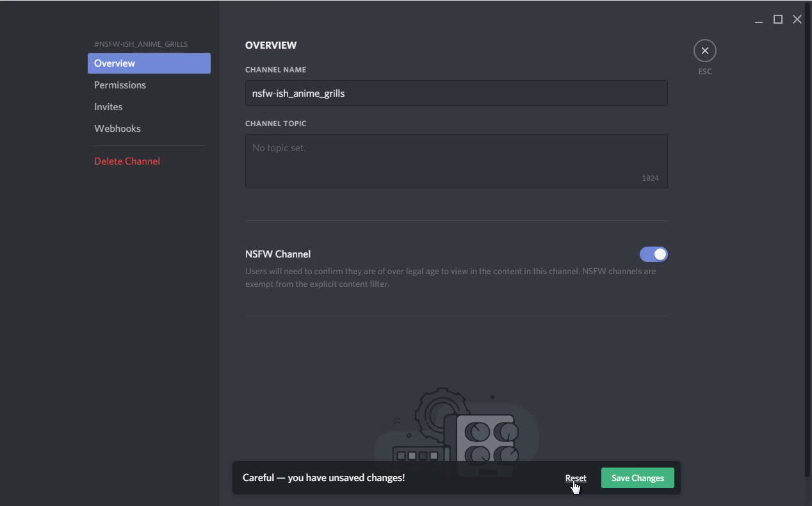Click the 1024 character counter in topic box
This screenshot has width=812, height=506.
pyautogui.click(x=651, y=177)
